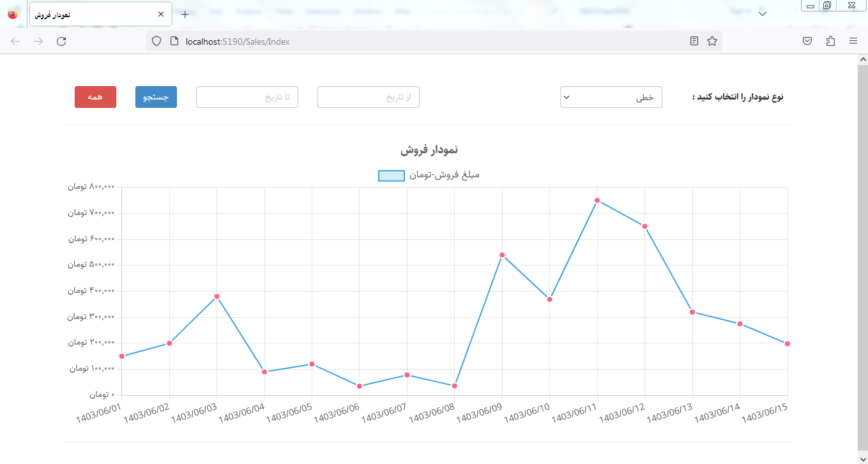Toggle reader view icon in address bar

pyautogui.click(x=694, y=41)
